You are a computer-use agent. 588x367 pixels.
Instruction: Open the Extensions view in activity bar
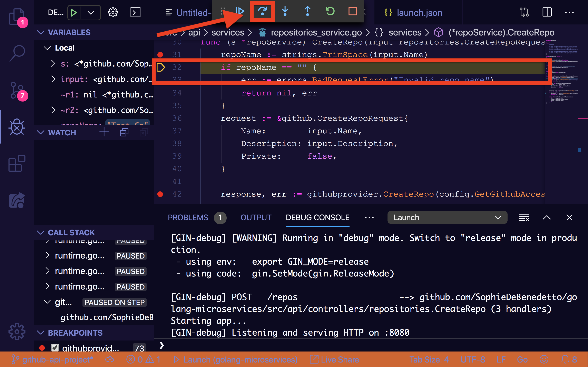click(17, 163)
